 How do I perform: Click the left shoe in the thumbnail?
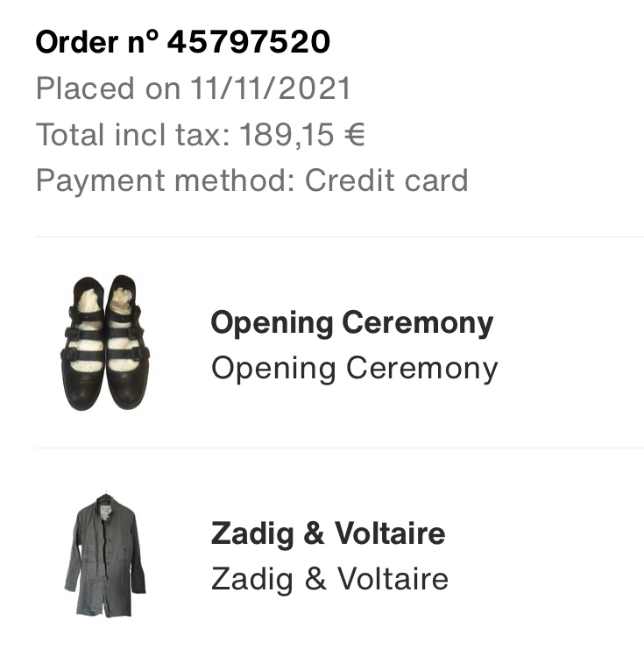[83, 344]
